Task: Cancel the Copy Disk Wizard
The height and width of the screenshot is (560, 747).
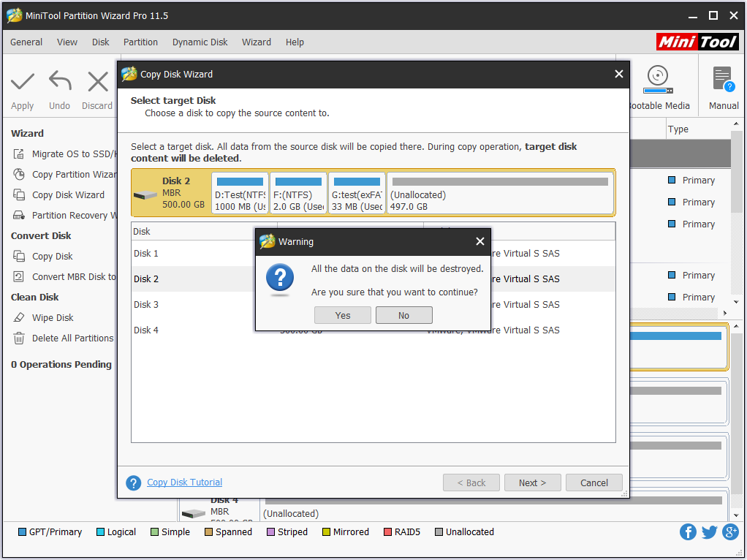Action: pos(594,483)
